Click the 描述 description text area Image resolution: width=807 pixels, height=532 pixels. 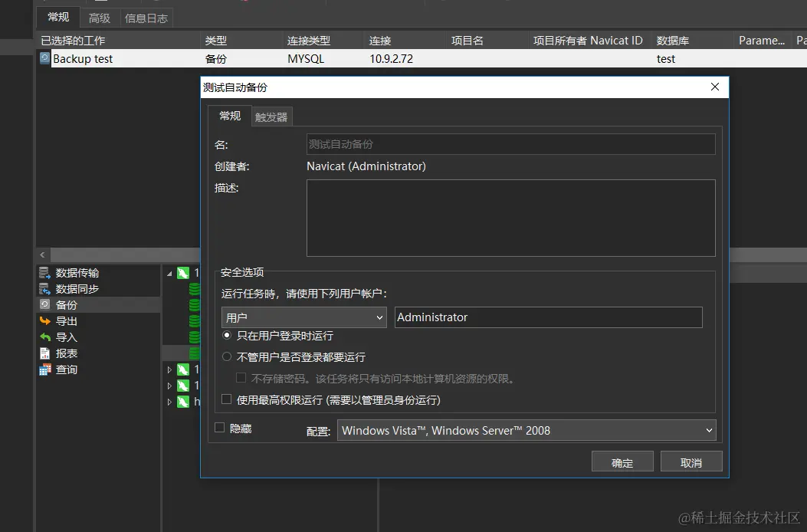click(x=510, y=218)
